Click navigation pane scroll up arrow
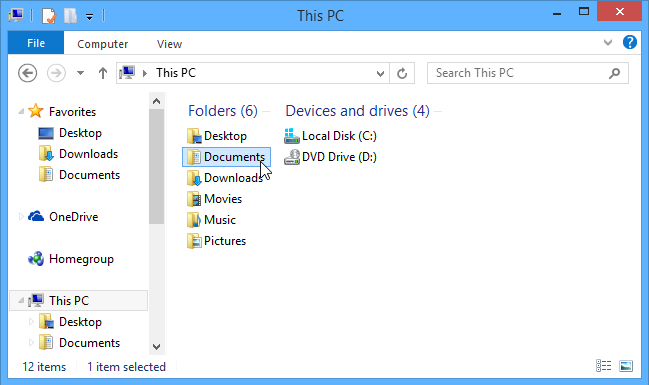649x385 pixels. point(156,101)
